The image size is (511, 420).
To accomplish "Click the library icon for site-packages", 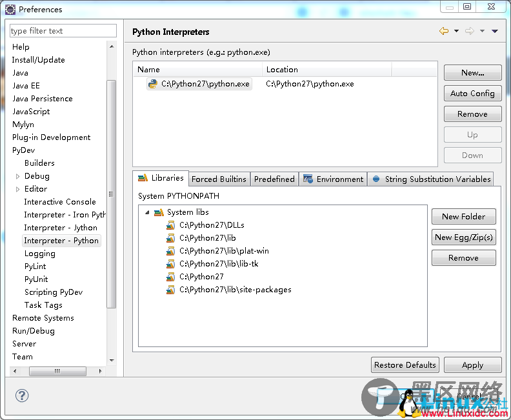I will coord(170,290).
